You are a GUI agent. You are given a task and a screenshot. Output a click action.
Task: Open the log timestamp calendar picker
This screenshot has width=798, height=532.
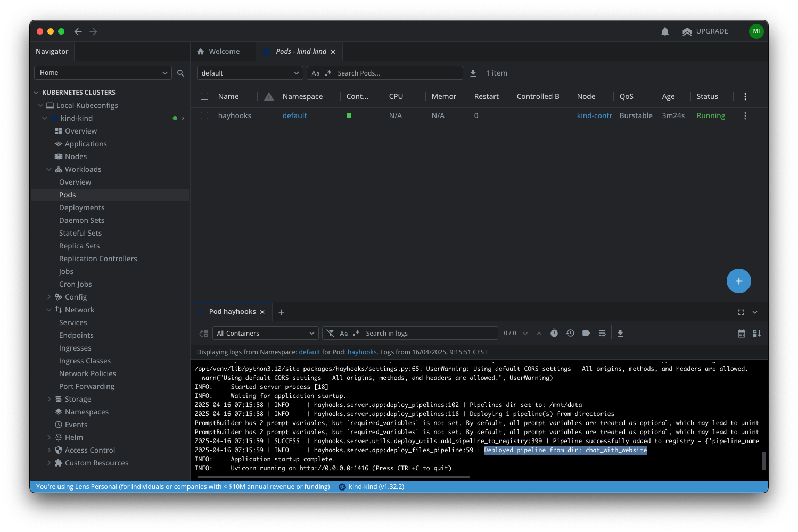742,332
